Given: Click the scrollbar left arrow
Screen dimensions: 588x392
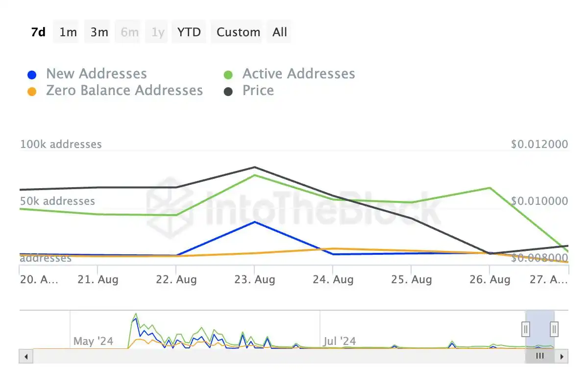Looking at the screenshot, I should (x=26, y=356).
